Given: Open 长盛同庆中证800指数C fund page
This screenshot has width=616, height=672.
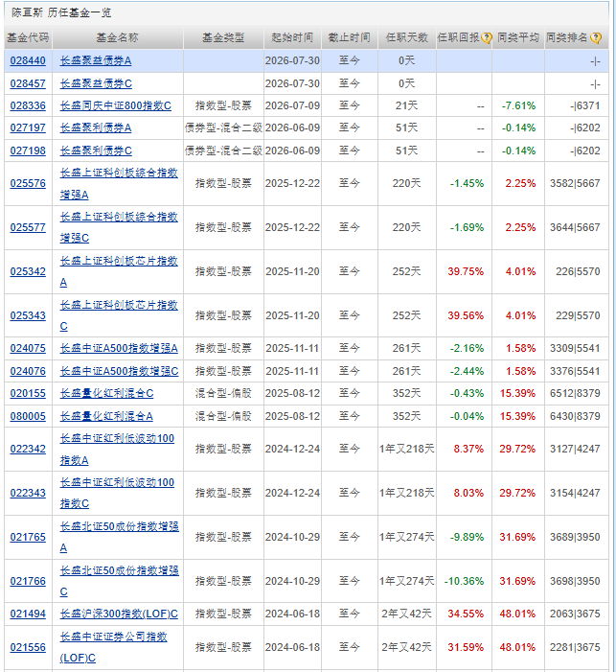Looking at the screenshot, I should (x=116, y=105).
